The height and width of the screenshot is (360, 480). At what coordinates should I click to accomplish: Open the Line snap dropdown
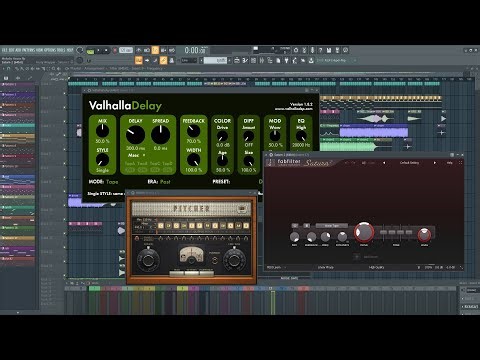(x=188, y=61)
